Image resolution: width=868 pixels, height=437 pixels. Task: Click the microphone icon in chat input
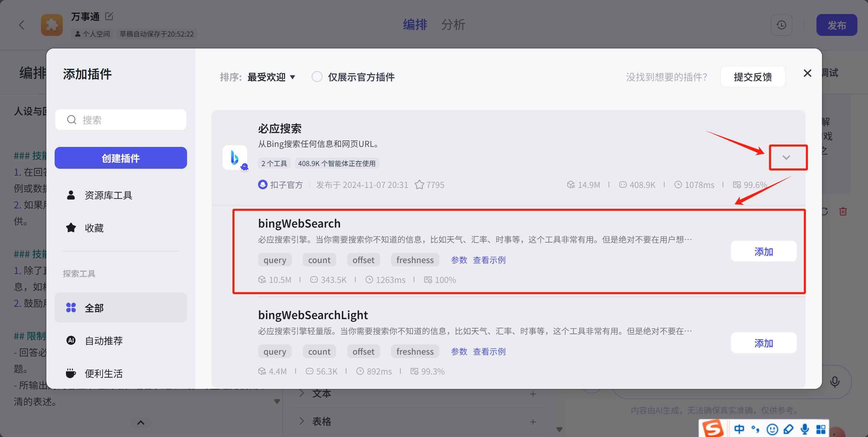point(835,382)
